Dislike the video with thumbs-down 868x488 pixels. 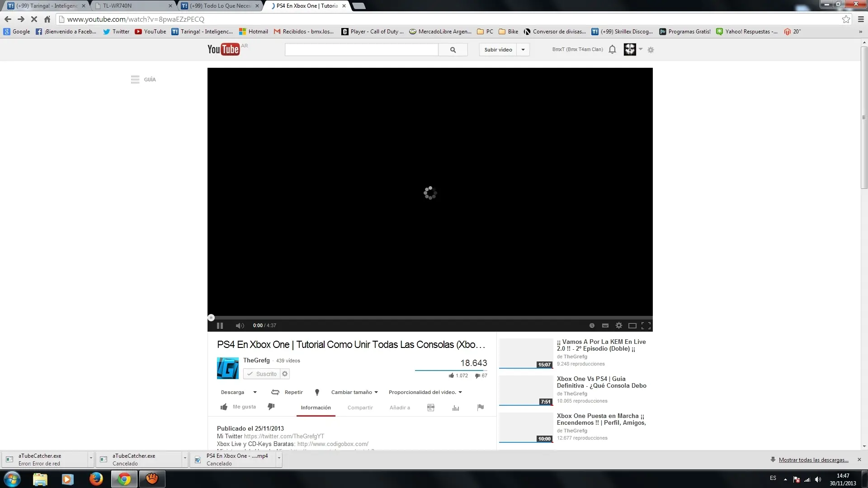[271, 407]
